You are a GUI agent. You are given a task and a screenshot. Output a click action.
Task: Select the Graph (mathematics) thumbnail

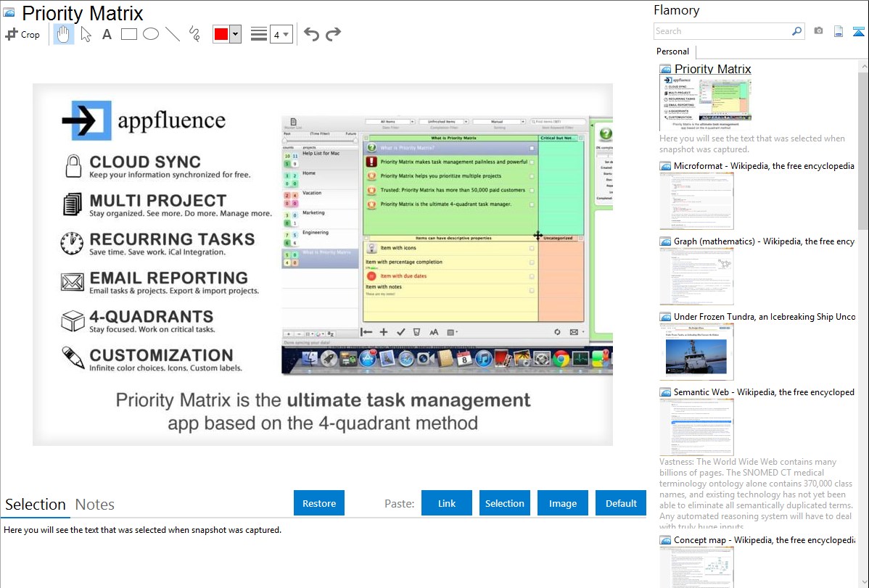click(696, 276)
